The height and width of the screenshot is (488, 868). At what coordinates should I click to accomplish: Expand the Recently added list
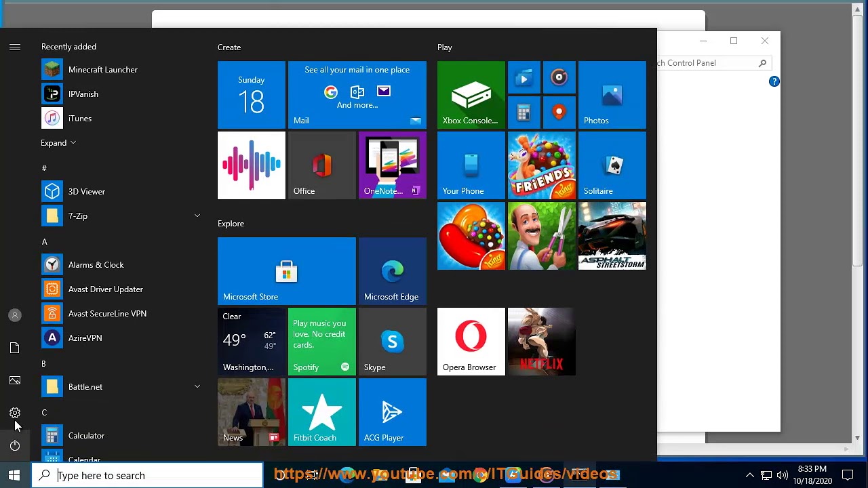pos(58,143)
